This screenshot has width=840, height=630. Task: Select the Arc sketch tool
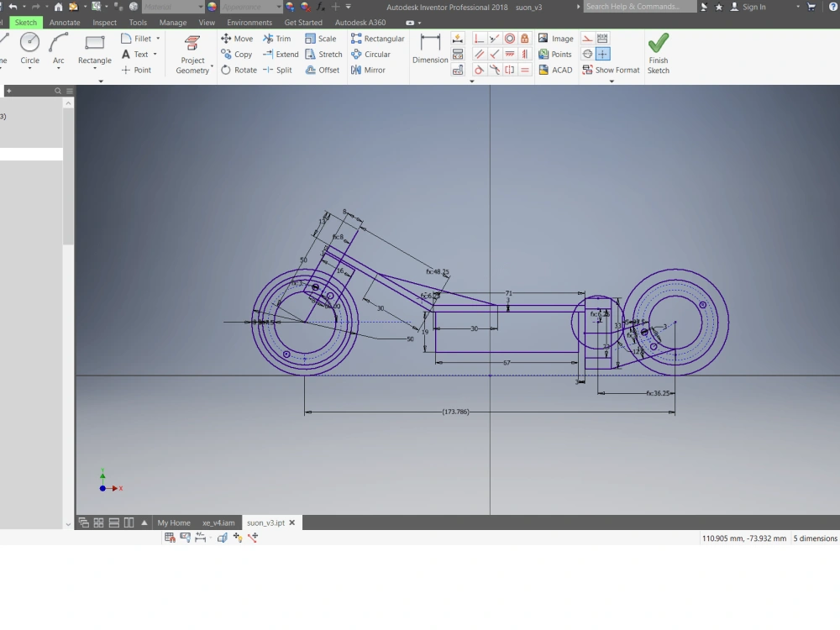pyautogui.click(x=59, y=48)
